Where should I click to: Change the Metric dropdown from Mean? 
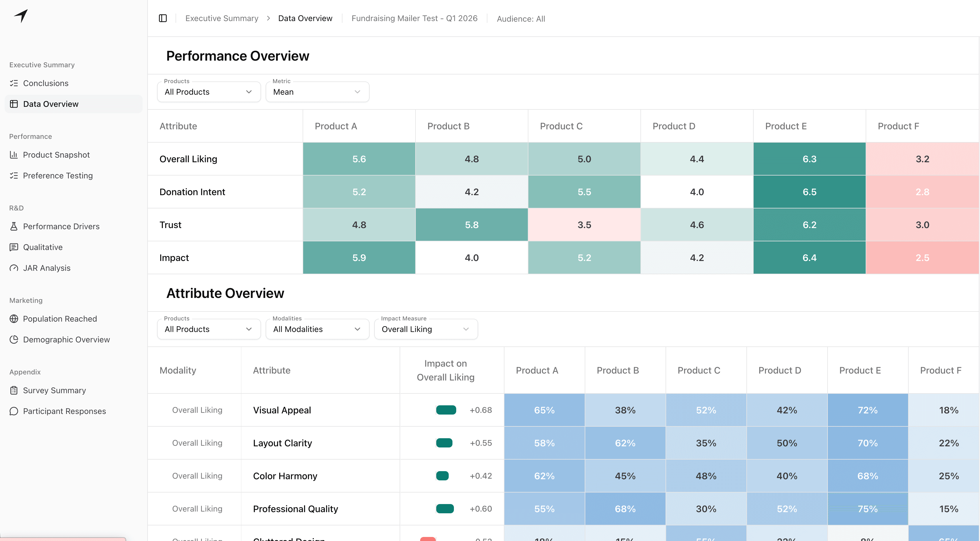(317, 92)
